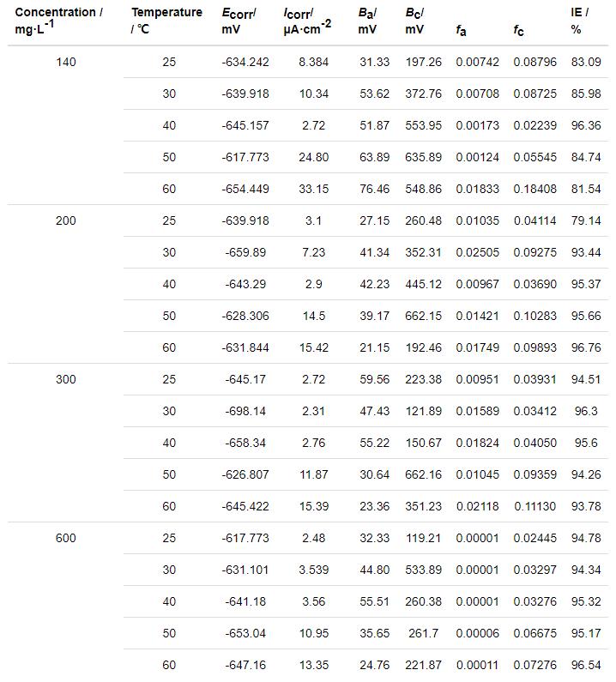Click the Temperature column header
Image resolution: width=616 pixels, height=682 pixels.
(x=166, y=21)
